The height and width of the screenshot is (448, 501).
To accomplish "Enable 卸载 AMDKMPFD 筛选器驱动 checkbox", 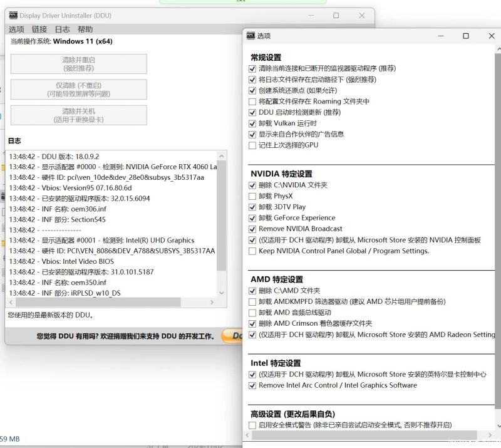I will coord(252,302).
